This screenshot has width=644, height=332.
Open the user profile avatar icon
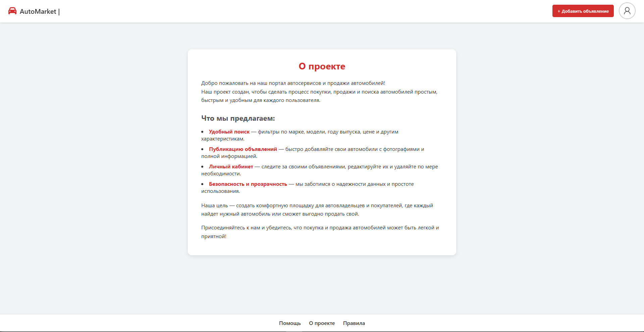click(627, 11)
